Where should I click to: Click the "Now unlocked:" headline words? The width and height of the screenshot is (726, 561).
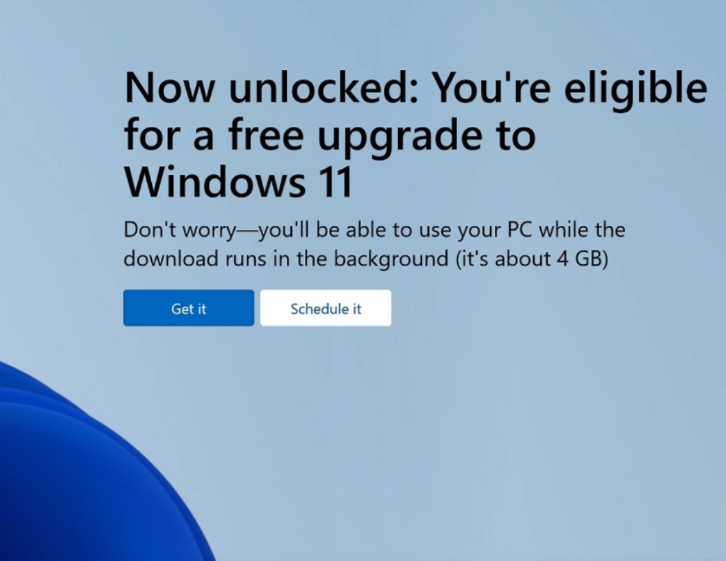tap(272, 88)
